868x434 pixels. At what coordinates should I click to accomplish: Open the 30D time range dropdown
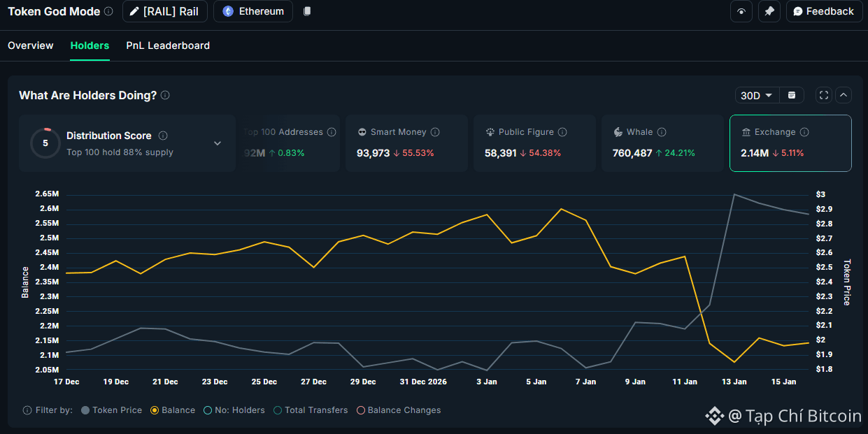(x=757, y=95)
